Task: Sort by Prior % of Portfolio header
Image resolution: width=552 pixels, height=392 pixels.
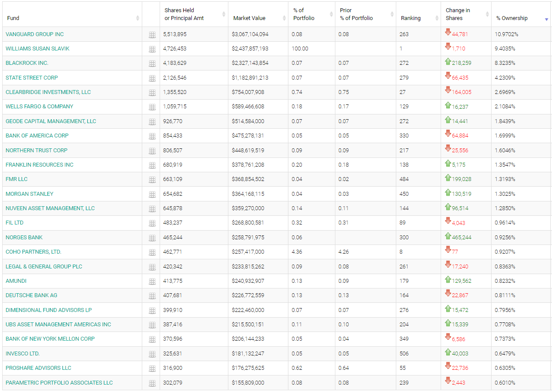Action: (x=365, y=14)
